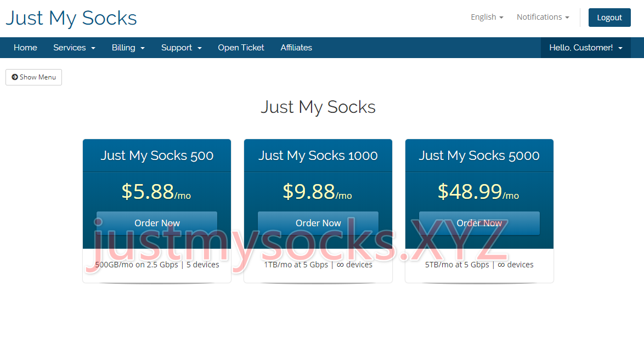This screenshot has width=644, height=355.
Task: Open the Open Ticket page
Action: click(241, 48)
